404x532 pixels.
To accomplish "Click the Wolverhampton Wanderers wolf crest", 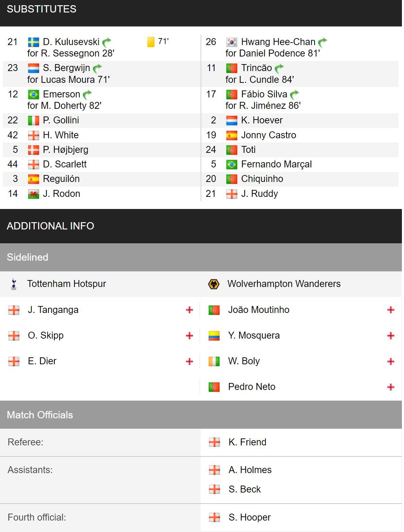I will [x=214, y=284].
